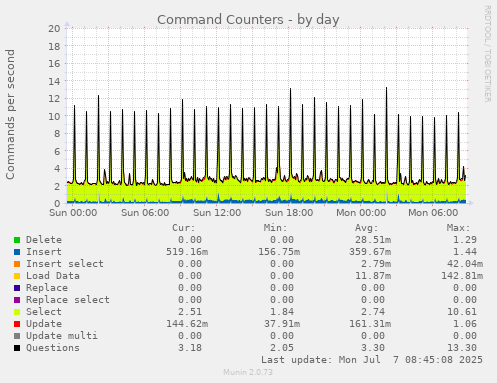The height and width of the screenshot is (383, 497).
Task: Select the 'Questions' legend label
Action: [x=53, y=348]
